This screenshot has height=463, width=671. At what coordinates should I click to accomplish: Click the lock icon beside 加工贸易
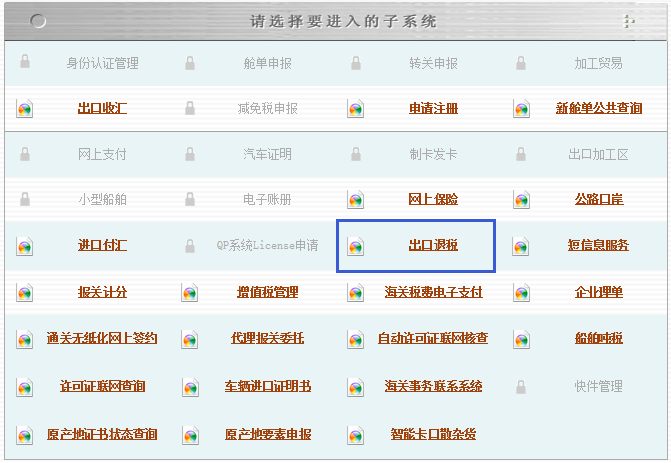coord(521,63)
